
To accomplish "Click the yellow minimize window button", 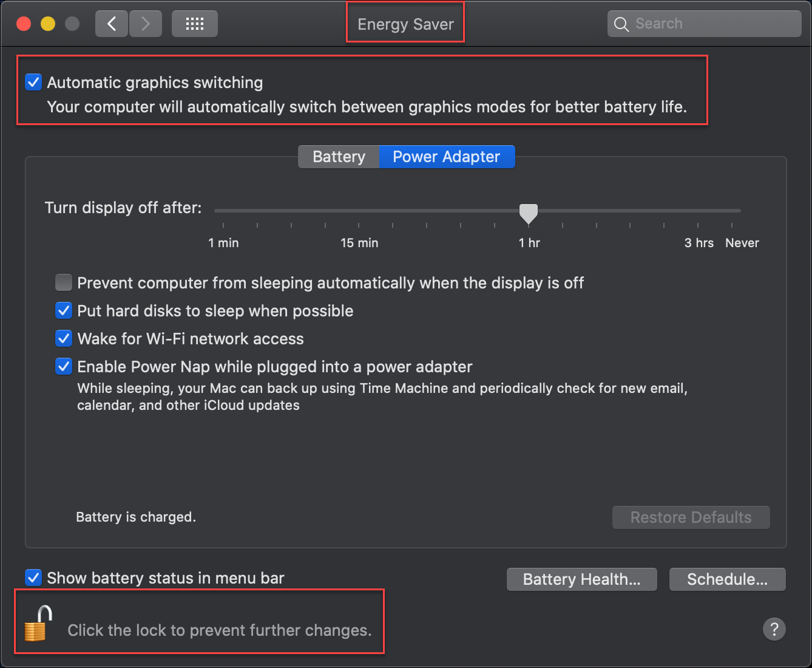I will tap(48, 23).
